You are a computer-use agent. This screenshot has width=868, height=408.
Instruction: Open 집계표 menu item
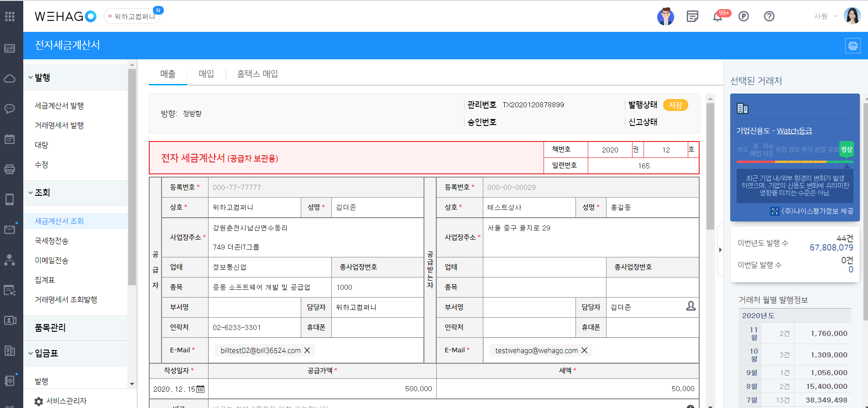tap(45, 280)
